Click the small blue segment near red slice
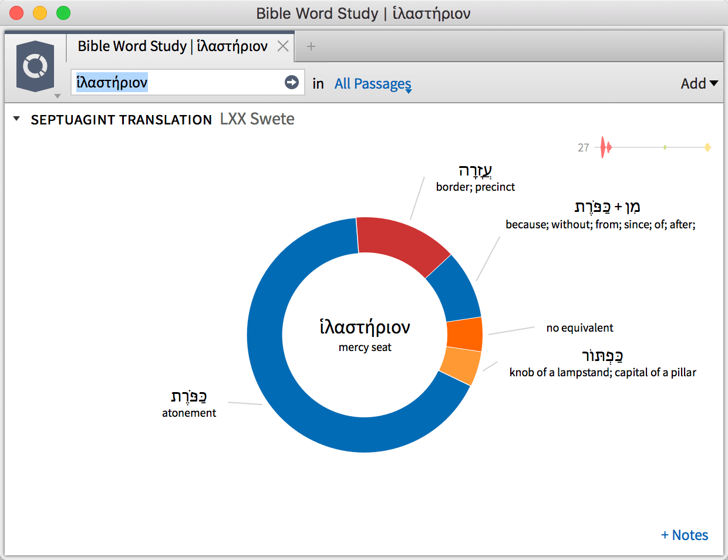This screenshot has height=560, width=728. [454, 288]
